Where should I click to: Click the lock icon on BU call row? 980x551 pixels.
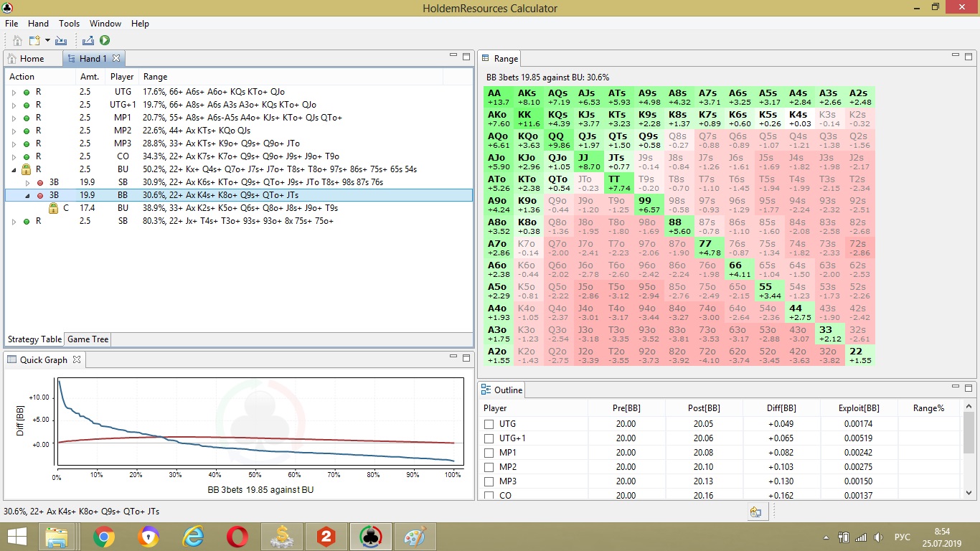[53, 208]
